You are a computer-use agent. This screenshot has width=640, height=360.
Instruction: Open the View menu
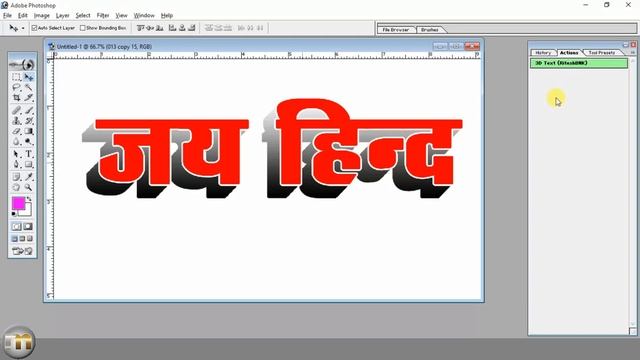coord(122,16)
